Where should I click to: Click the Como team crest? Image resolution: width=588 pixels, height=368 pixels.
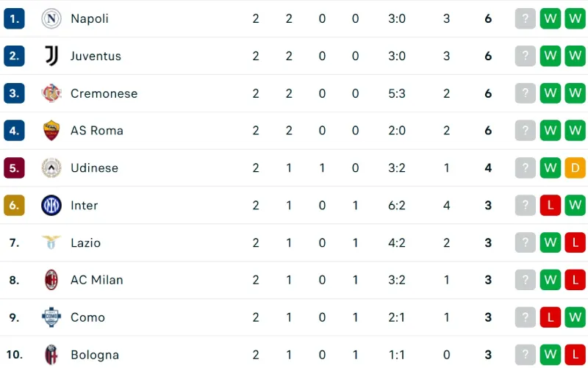point(51,317)
